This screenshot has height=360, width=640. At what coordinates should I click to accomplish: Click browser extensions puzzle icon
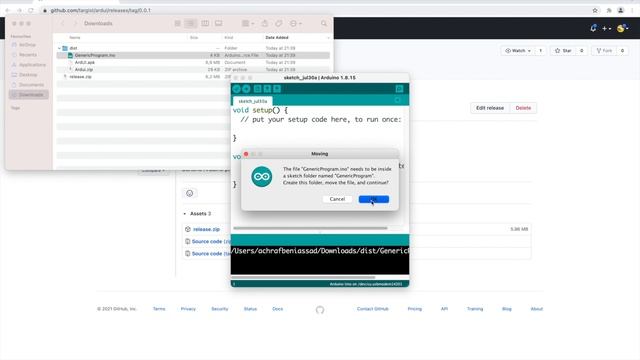click(609, 10)
